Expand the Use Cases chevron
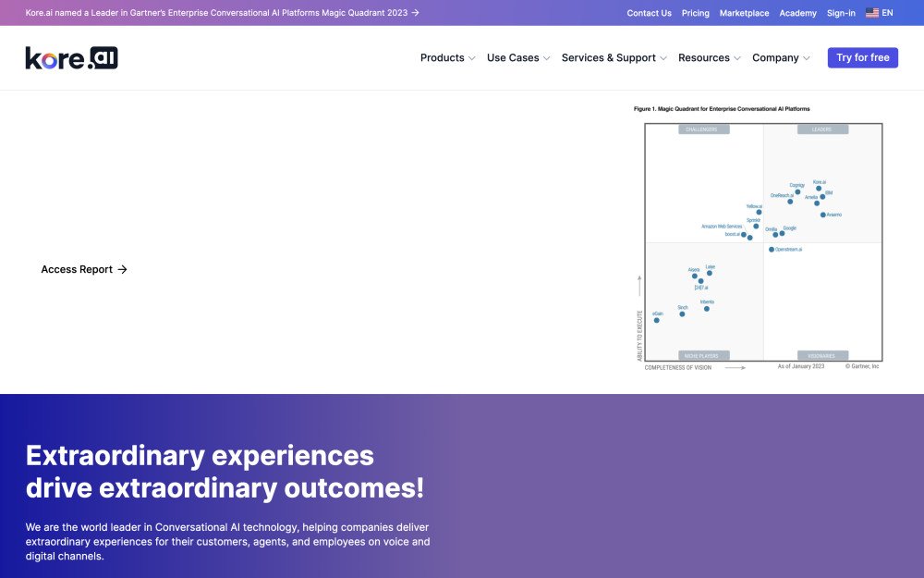 (x=547, y=58)
